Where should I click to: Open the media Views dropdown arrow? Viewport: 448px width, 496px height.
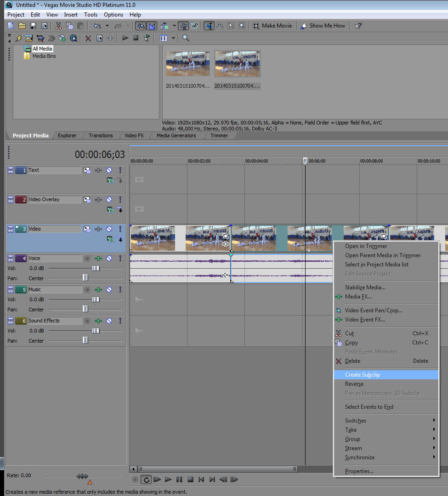pyautogui.click(x=173, y=38)
